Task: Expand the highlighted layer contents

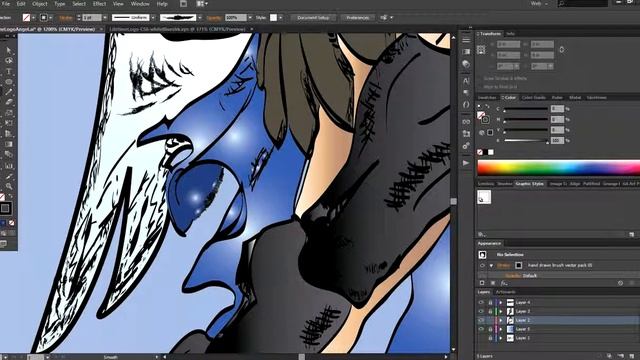Action: pos(501,320)
